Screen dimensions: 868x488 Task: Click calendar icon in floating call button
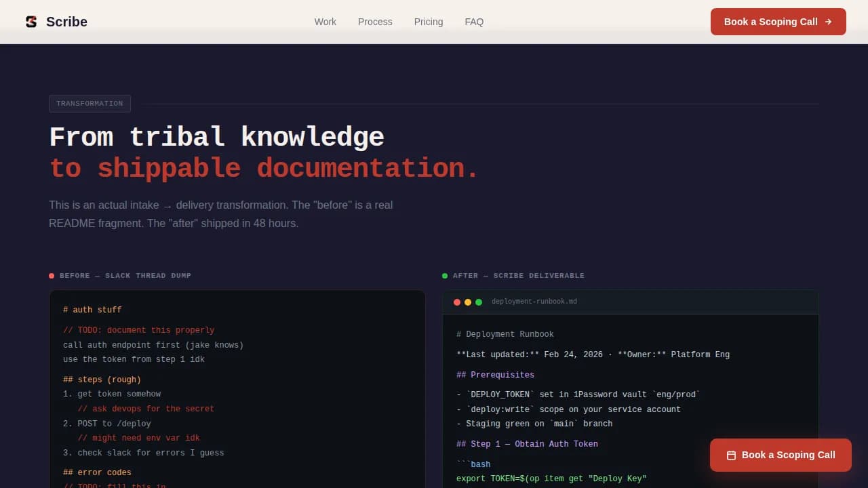click(731, 455)
